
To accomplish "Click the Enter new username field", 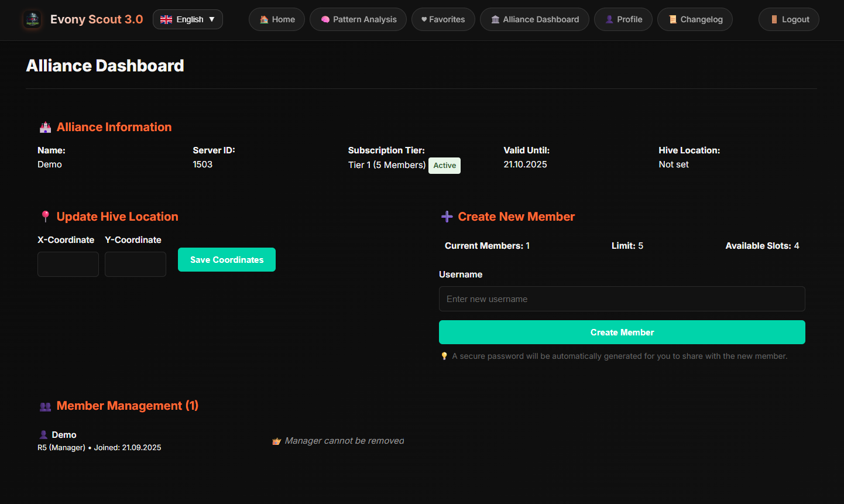I will [x=622, y=299].
